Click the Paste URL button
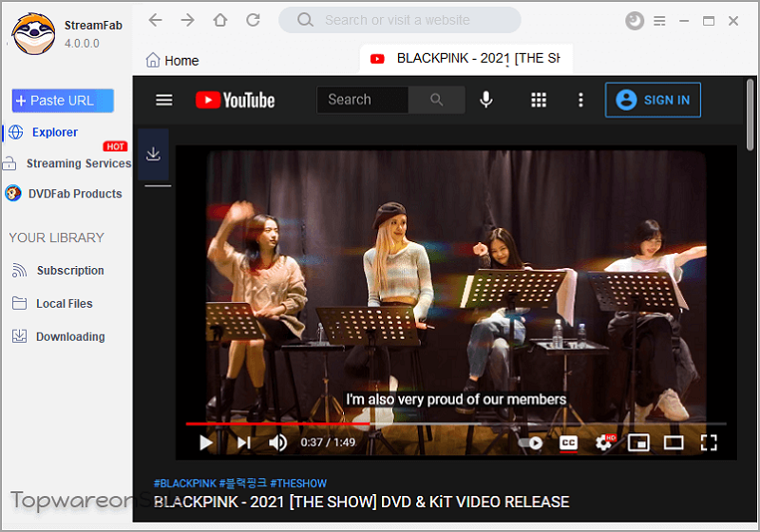 pos(63,101)
